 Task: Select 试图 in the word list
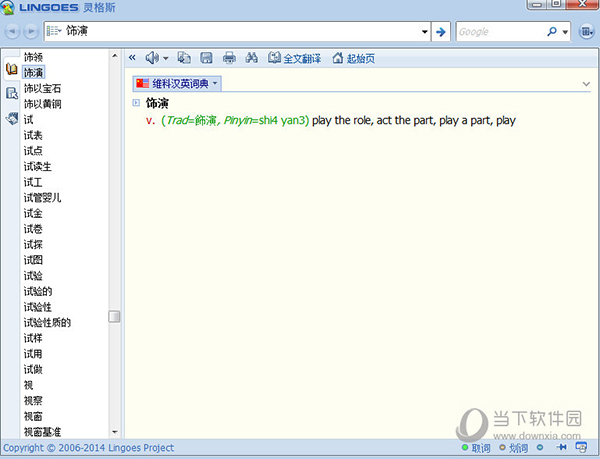pos(33,260)
